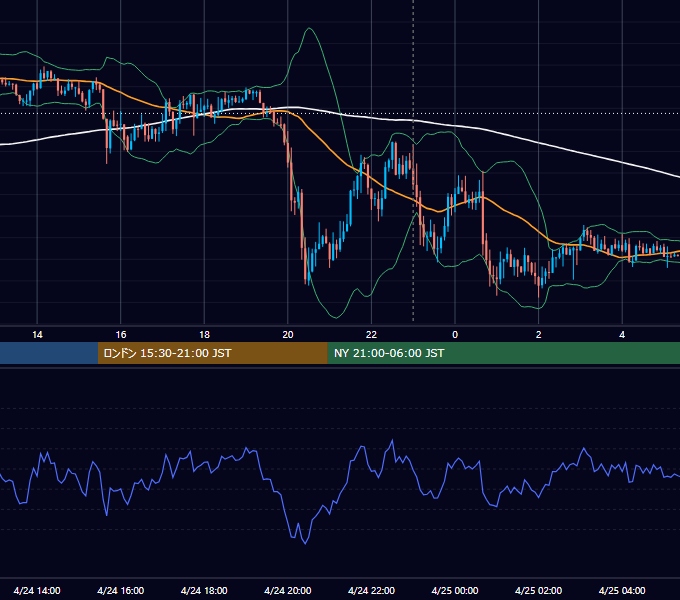Click the 4/25 04:00 date label
The image size is (680, 600).
coord(622,590)
